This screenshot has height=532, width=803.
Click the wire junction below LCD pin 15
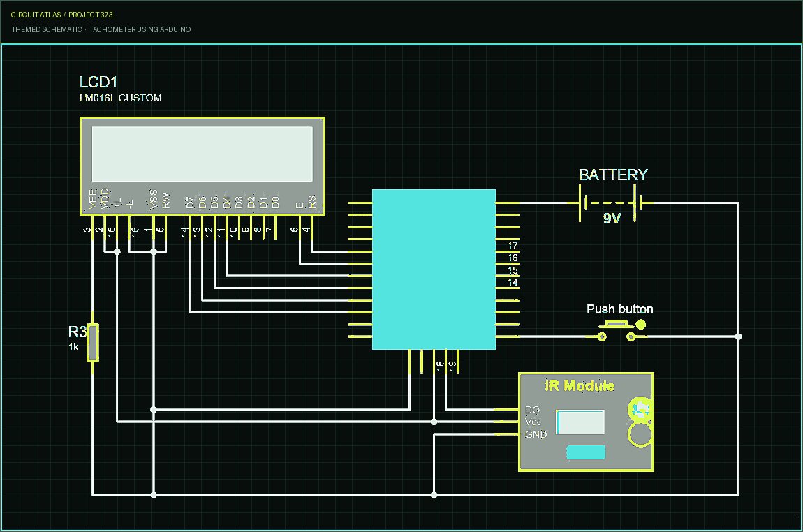(x=117, y=251)
